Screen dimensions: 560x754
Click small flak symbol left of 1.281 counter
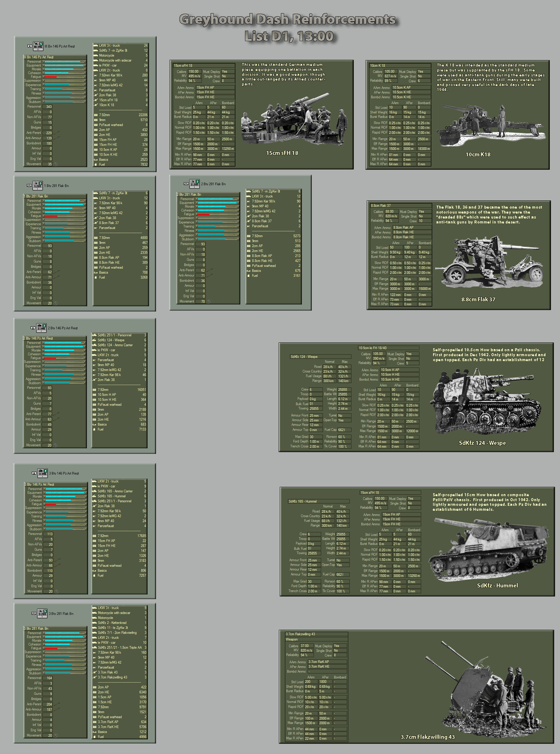pos(29,186)
